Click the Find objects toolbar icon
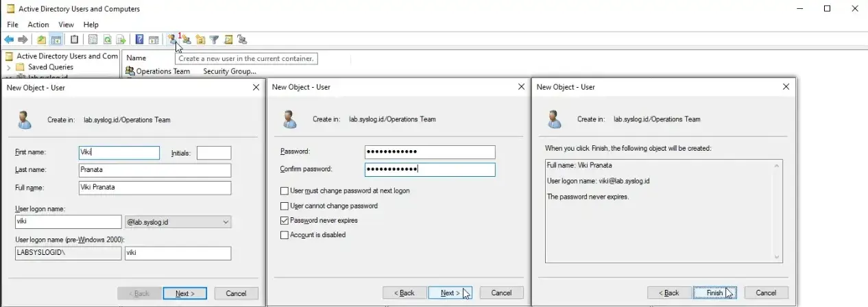The height and width of the screenshot is (307, 868). [228, 40]
